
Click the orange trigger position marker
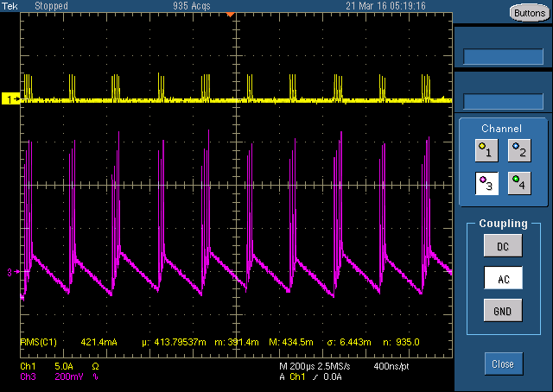click(231, 15)
